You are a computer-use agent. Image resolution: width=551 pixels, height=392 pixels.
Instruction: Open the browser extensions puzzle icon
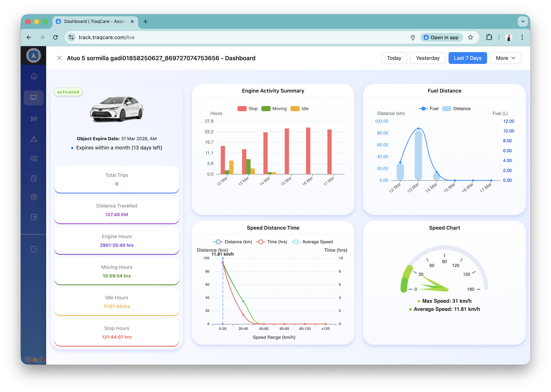[x=489, y=38]
